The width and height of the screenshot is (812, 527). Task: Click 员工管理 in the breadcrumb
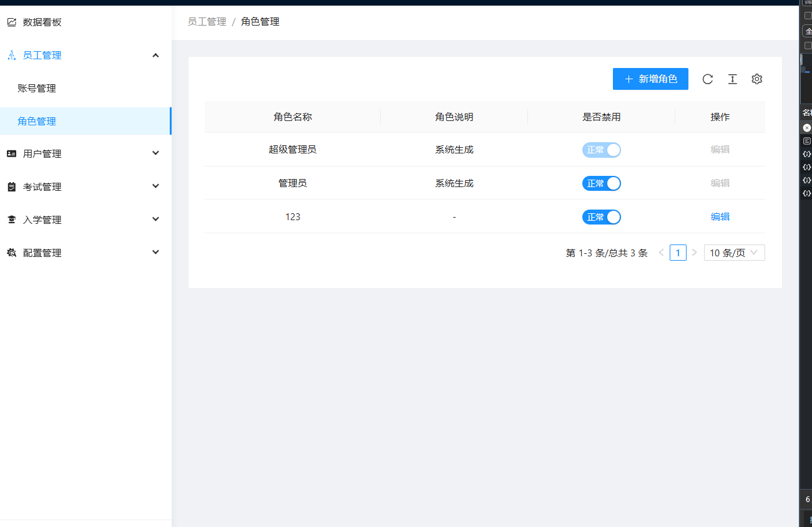207,22
